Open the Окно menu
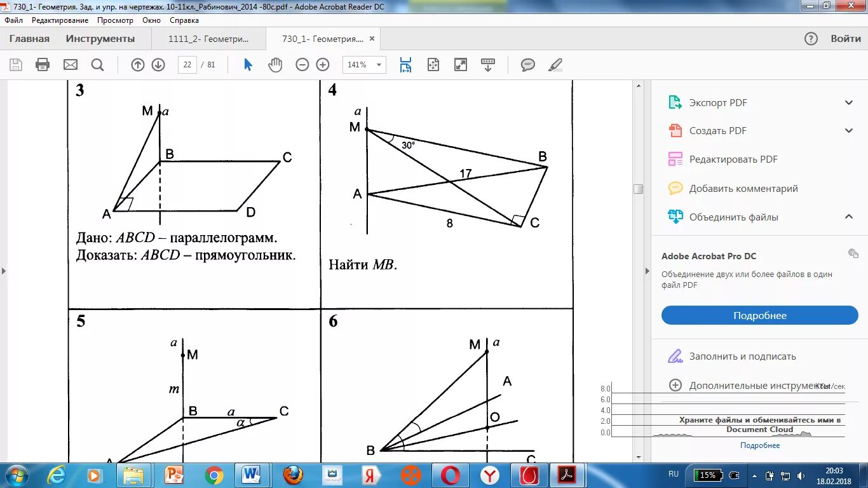The width and height of the screenshot is (868, 488). point(151,20)
